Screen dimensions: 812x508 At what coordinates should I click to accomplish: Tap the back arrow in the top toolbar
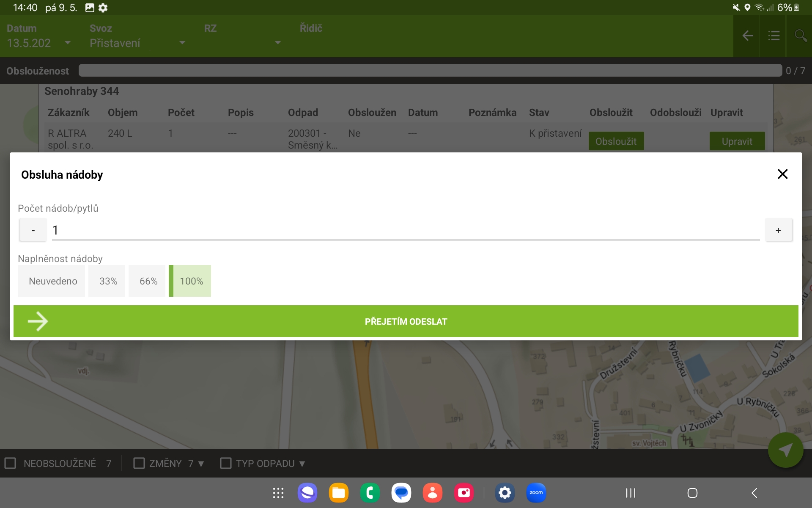point(747,36)
